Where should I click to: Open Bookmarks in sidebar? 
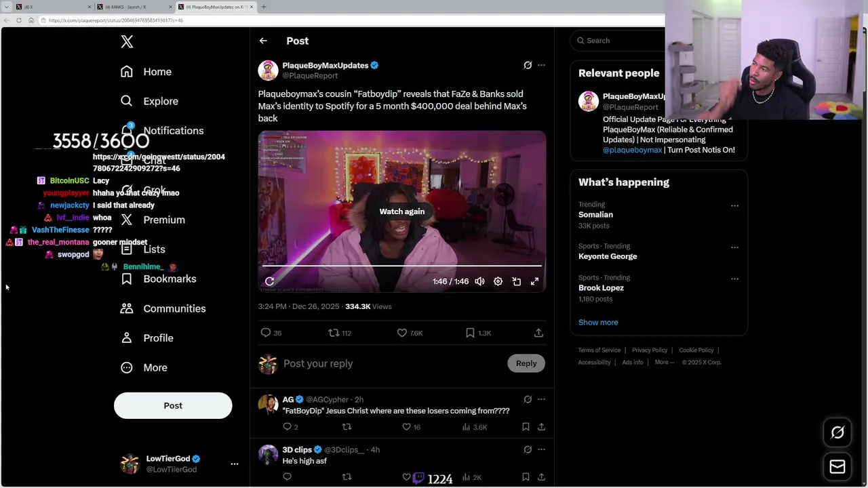pyautogui.click(x=158, y=279)
